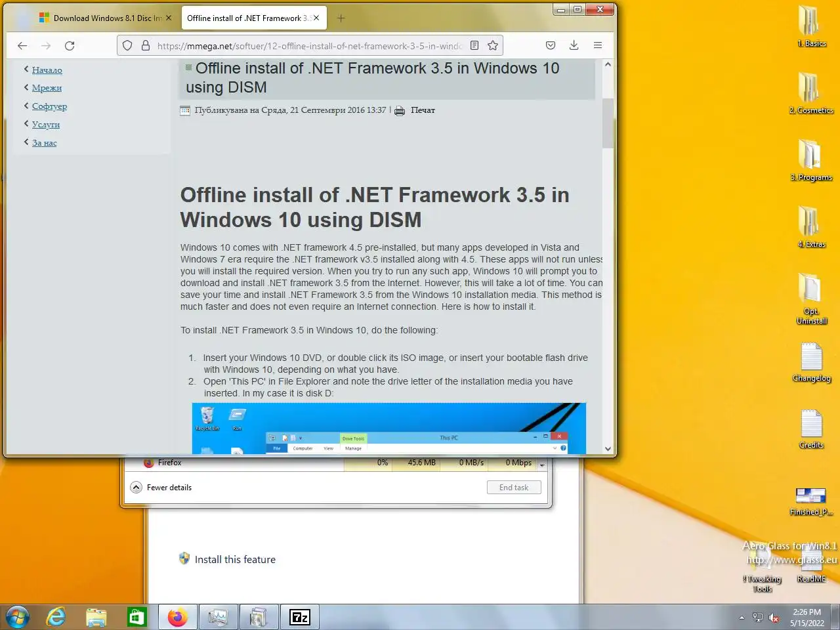The width and height of the screenshot is (840, 630).
Task: Open the 4. Extras desktop folder
Action: (x=810, y=226)
